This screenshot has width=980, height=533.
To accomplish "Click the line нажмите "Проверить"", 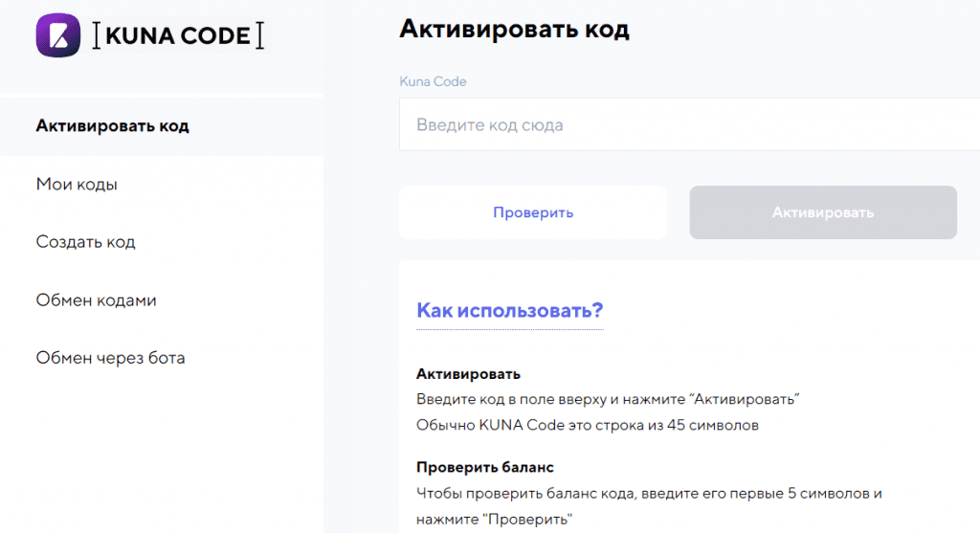I will (x=495, y=520).
